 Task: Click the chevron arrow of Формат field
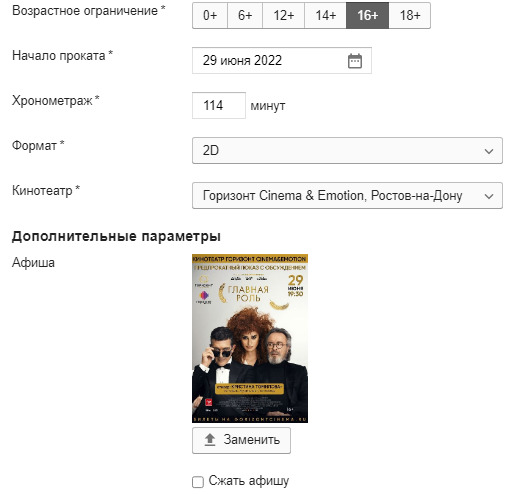[489, 151]
